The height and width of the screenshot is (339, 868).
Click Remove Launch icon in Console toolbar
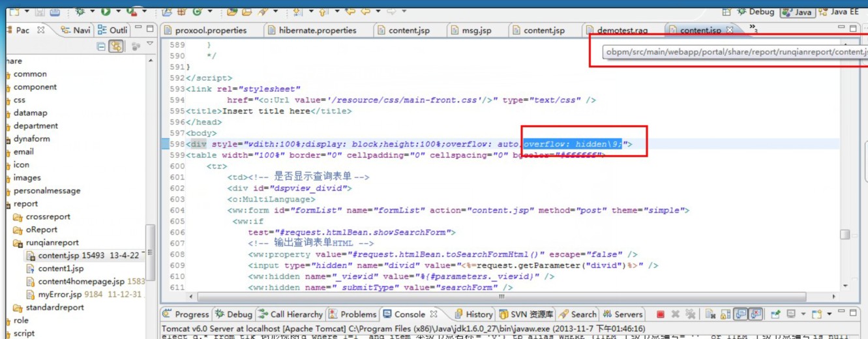pos(676,314)
